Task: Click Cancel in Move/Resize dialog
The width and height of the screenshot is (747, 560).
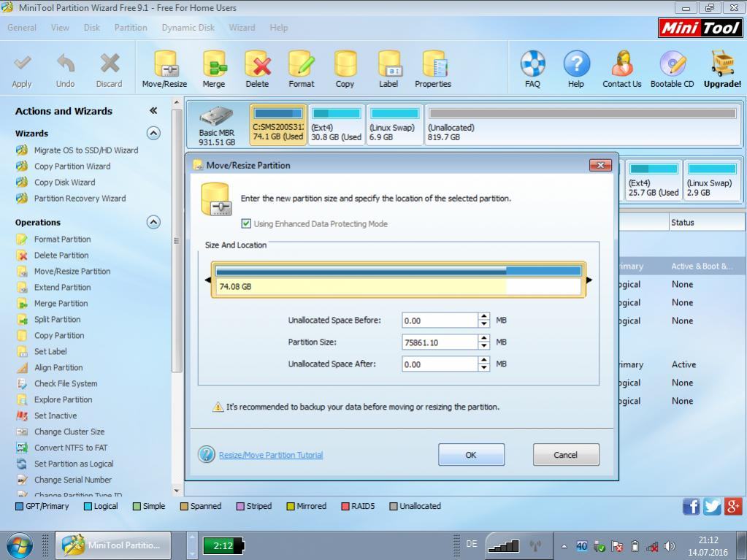Action: 566,455
